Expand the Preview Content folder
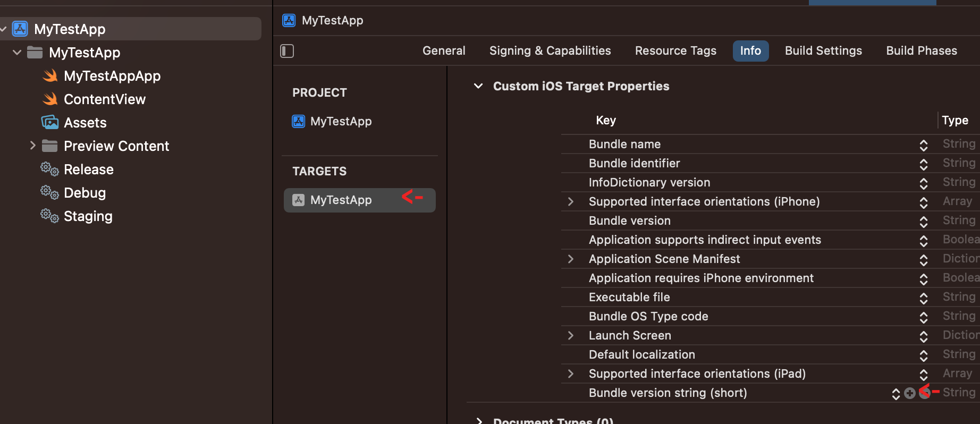980x424 pixels. click(33, 146)
